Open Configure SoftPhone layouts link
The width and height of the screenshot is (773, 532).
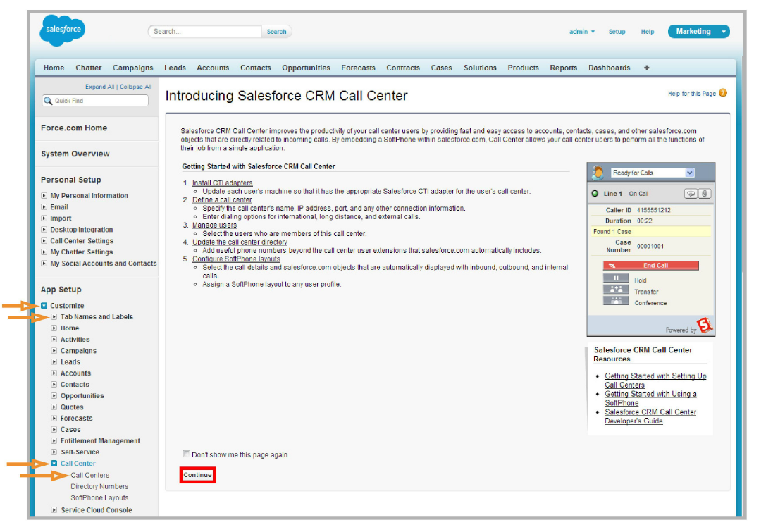236,259
